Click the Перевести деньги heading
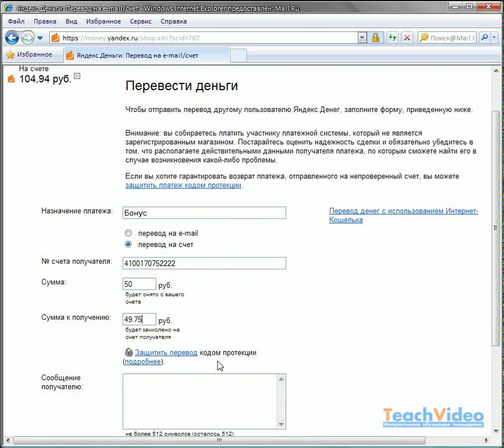The image size is (504, 448). [182, 85]
